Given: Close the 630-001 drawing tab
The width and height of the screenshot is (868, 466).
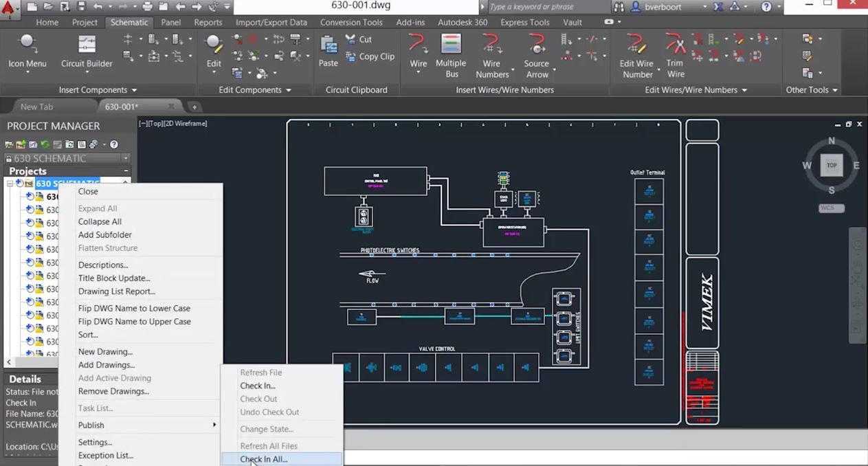Looking at the screenshot, I should pyautogui.click(x=171, y=107).
